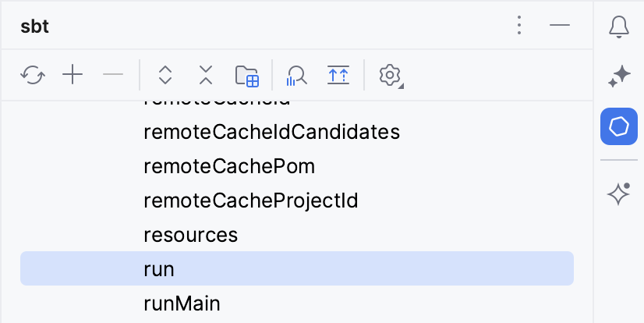The image size is (644, 323).
Task: Collapse all nodes in the sbt tree
Action: point(205,75)
